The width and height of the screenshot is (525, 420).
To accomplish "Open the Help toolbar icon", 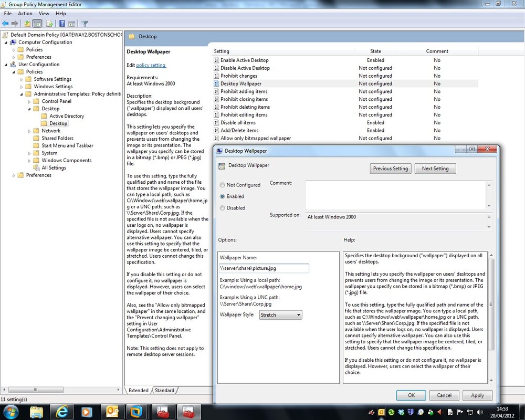I will 62,24.
